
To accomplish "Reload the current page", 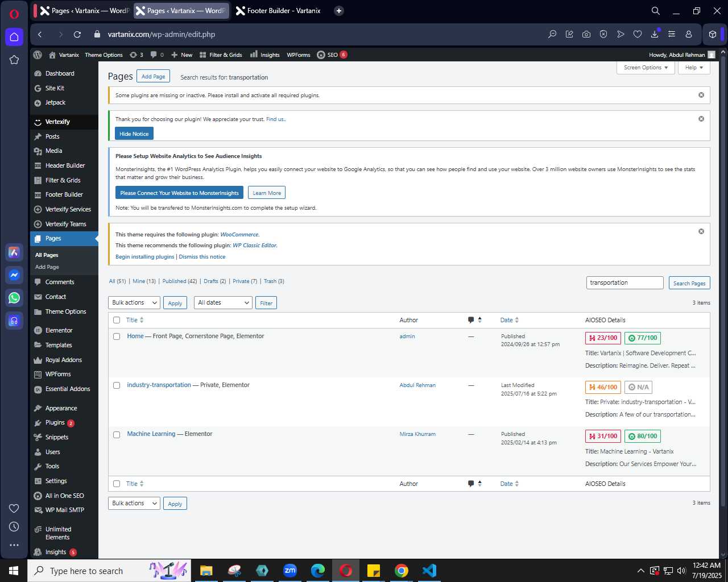I will pyautogui.click(x=77, y=34).
